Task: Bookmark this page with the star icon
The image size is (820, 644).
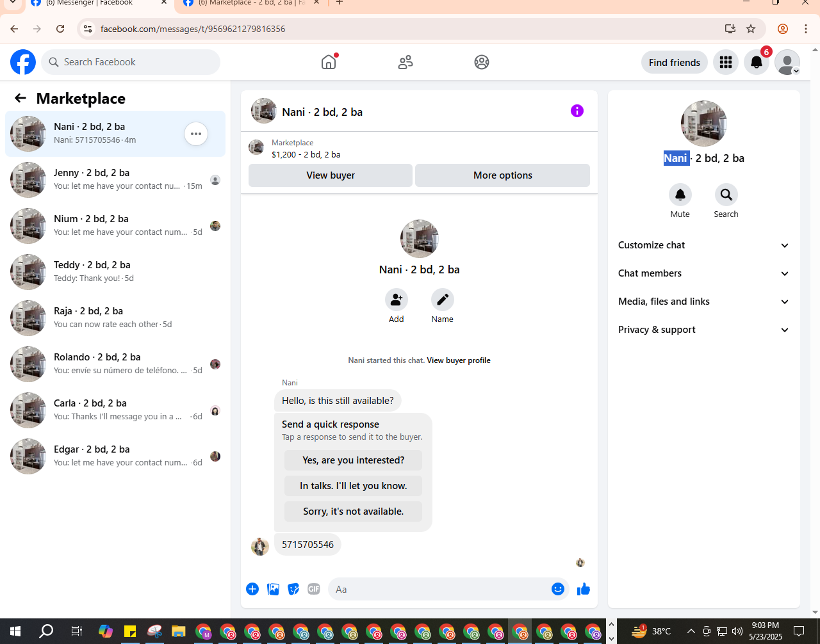Action: tap(751, 29)
